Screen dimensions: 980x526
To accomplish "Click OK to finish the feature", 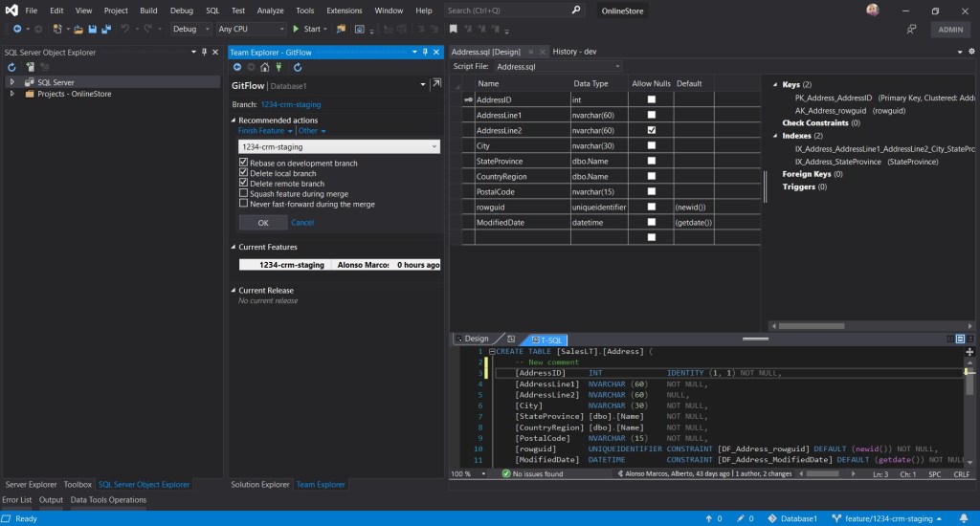I will click(x=262, y=222).
